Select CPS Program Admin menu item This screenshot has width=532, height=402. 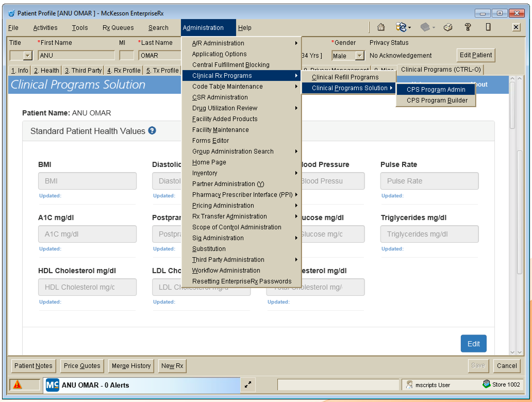pyautogui.click(x=437, y=89)
